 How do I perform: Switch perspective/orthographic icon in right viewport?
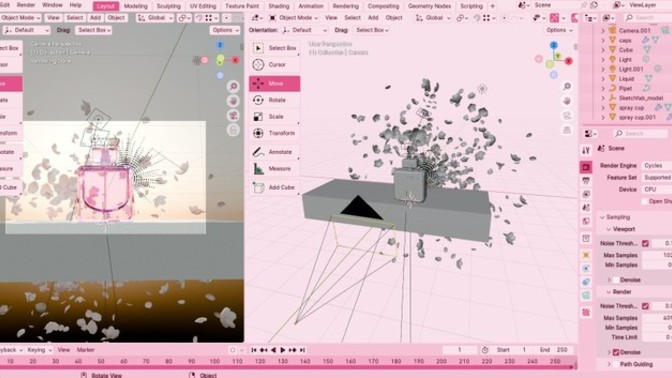click(567, 130)
